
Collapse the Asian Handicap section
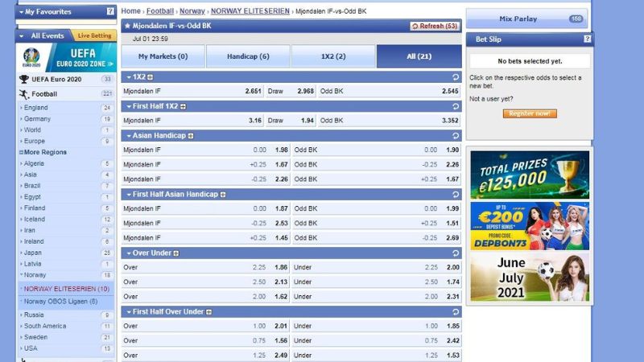(129, 136)
